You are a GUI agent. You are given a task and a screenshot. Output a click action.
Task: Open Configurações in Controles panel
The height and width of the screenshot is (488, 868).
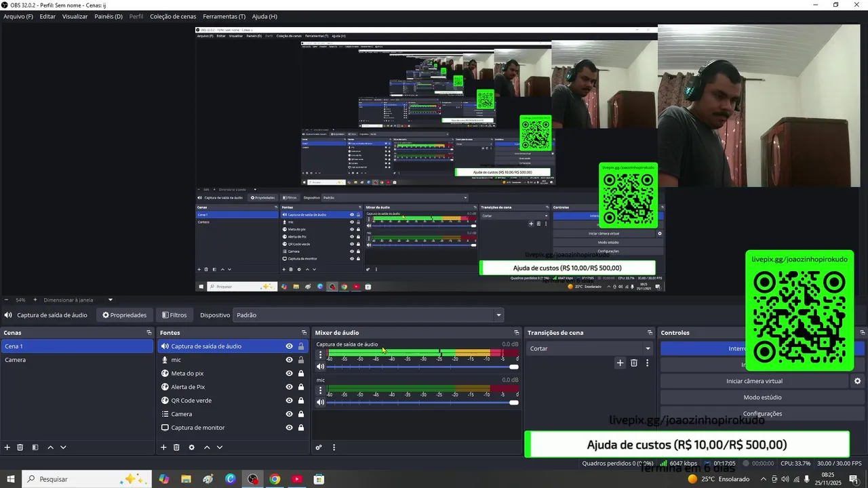[x=762, y=413]
